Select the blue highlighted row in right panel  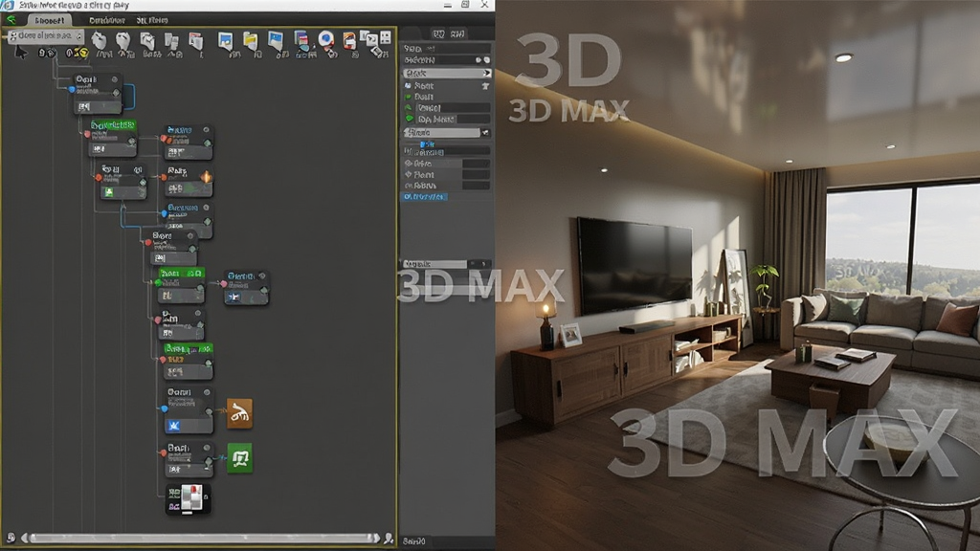point(424,197)
